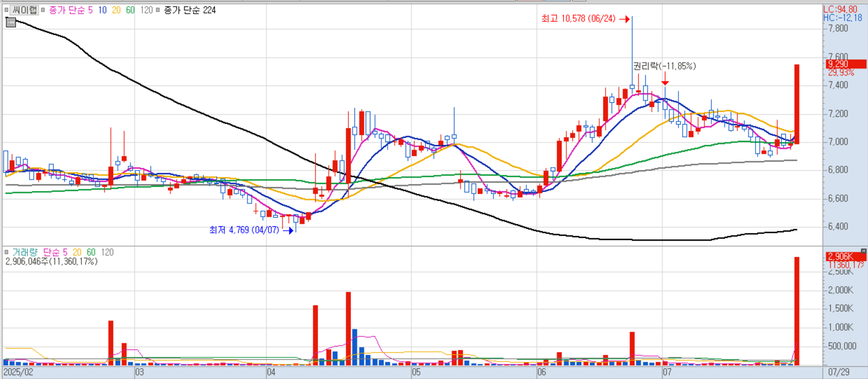
Task: Click the 7,400 price axis label
Action: point(838,85)
